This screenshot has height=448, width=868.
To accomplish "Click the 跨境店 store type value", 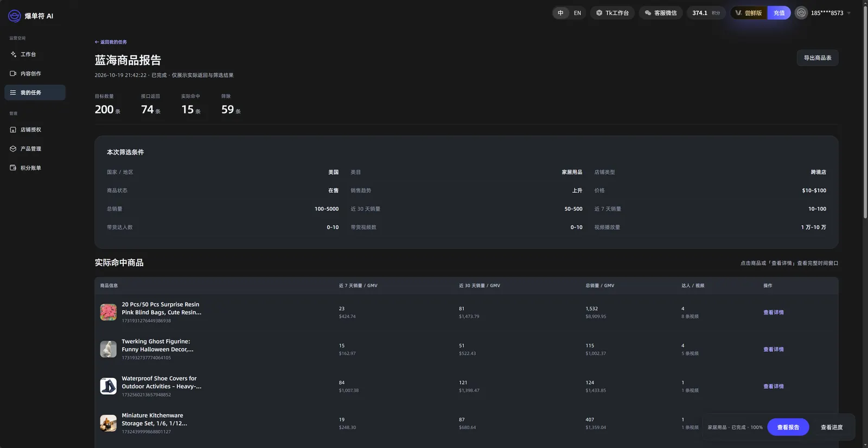I will [x=818, y=172].
